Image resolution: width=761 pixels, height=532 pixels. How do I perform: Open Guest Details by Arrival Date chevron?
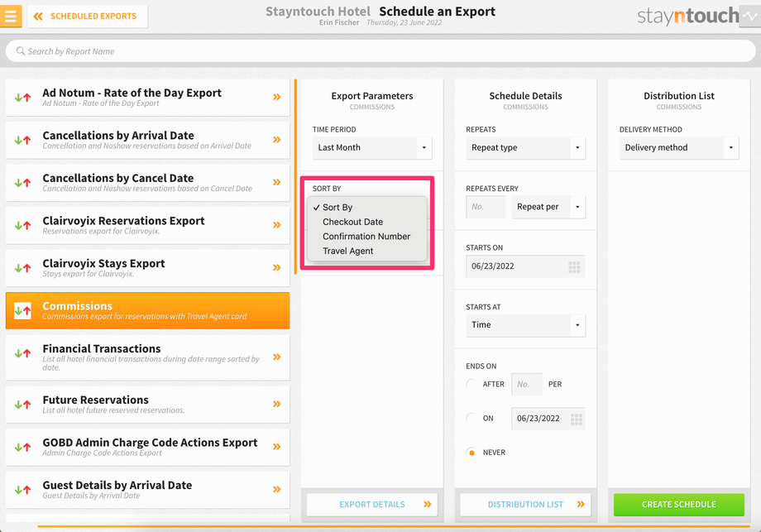pyautogui.click(x=276, y=489)
